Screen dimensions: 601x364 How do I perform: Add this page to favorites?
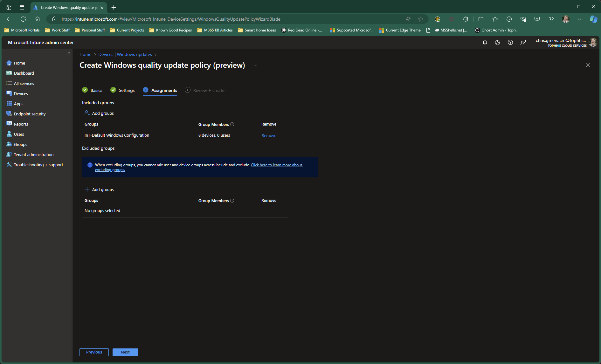pyautogui.click(x=421, y=19)
